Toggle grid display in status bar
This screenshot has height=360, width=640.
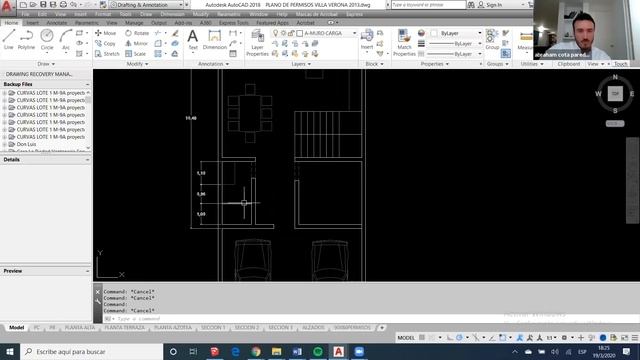[422, 338]
